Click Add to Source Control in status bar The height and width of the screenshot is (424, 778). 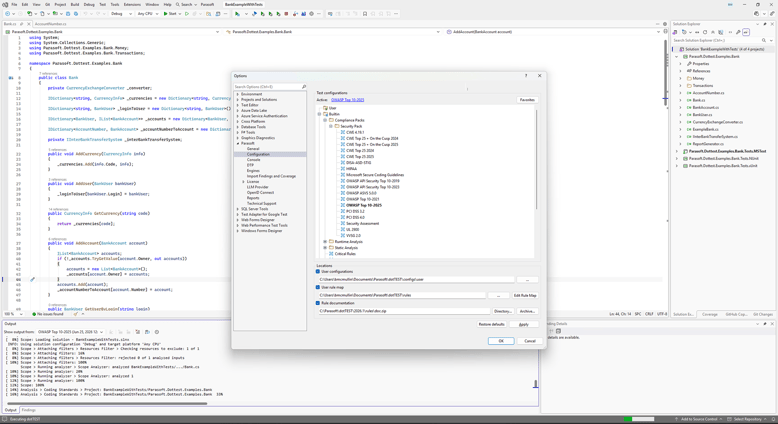click(x=699, y=420)
